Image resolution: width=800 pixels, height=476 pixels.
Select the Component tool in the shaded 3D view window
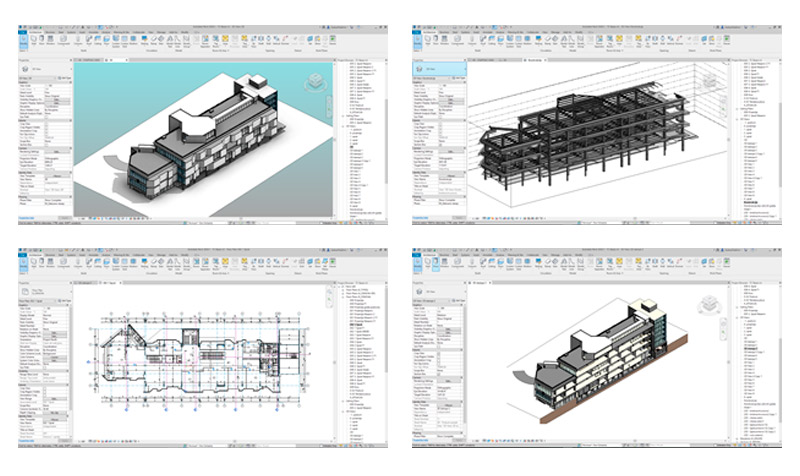pyautogui.click(x=64, y=40)
